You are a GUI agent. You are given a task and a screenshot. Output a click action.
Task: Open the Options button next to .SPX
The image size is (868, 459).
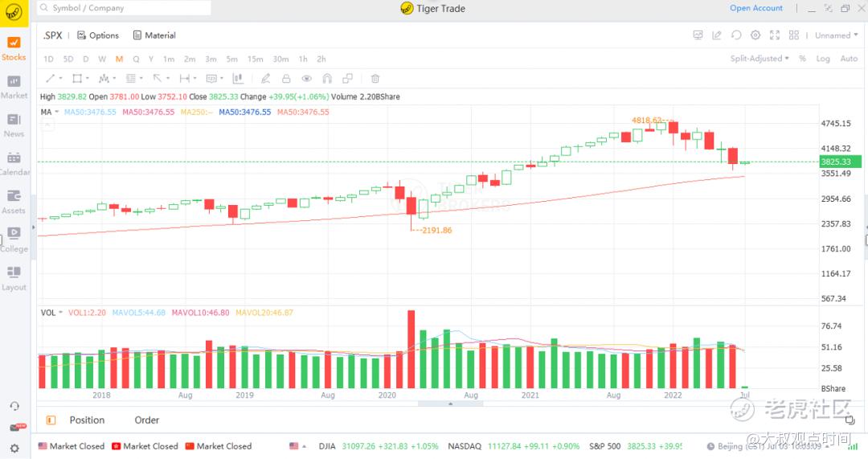click(x=98, y=35)
